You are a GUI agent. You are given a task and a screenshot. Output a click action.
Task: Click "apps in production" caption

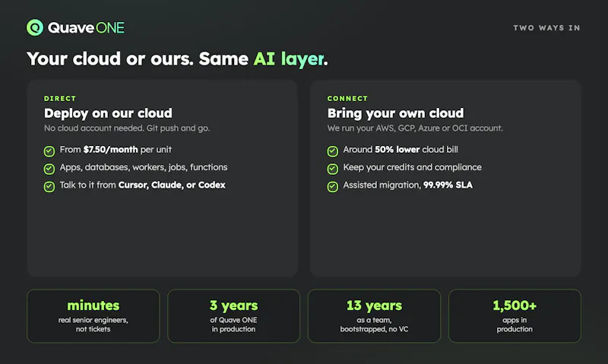pyautogui.click(x=515, y=324)
